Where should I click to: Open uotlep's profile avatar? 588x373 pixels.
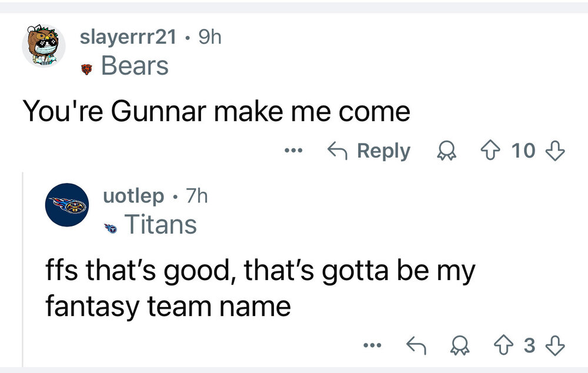pyautogui.click(x=67, y=205)
